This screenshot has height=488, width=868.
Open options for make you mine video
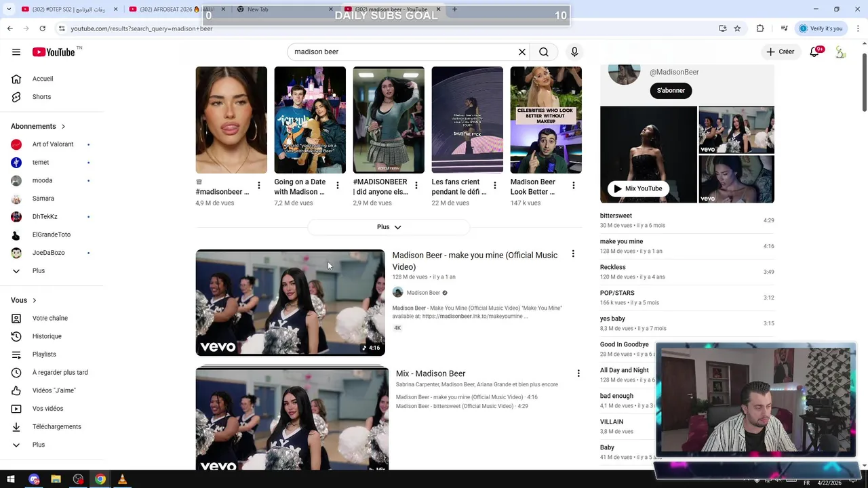tap(573, 253)
